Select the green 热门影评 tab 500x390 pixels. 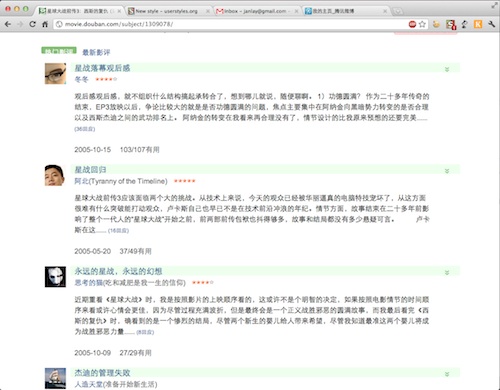pyautogui.click(x=59, y=50)
